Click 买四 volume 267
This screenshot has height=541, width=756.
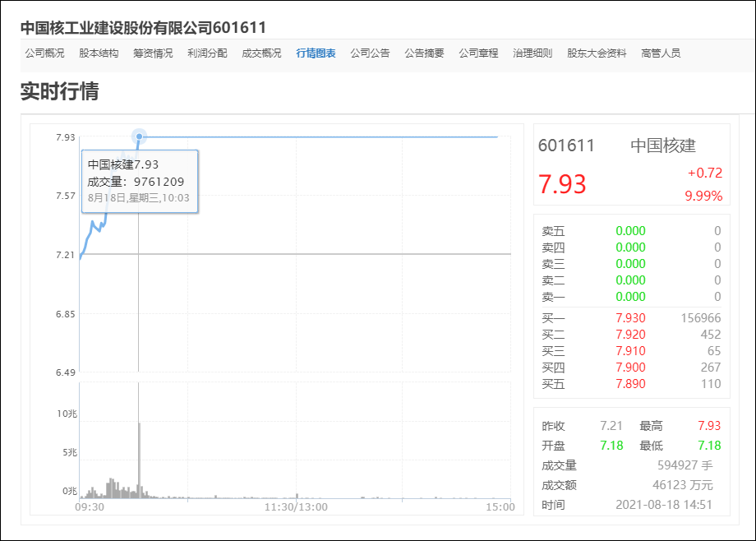coord(711,368)
